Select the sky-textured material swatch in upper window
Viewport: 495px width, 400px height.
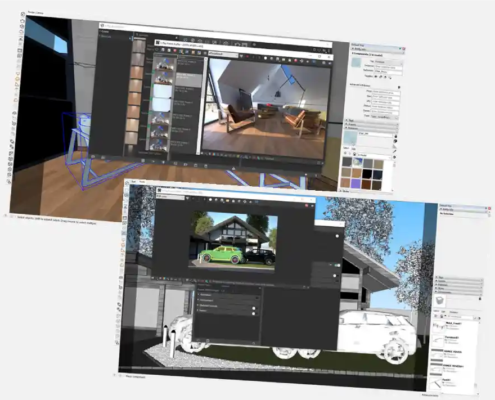pyautogui.click(x=358, y=162)
